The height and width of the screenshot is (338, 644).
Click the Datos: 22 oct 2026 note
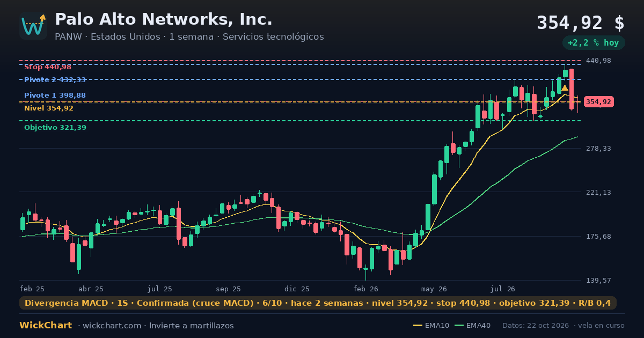tap(536, 326)
